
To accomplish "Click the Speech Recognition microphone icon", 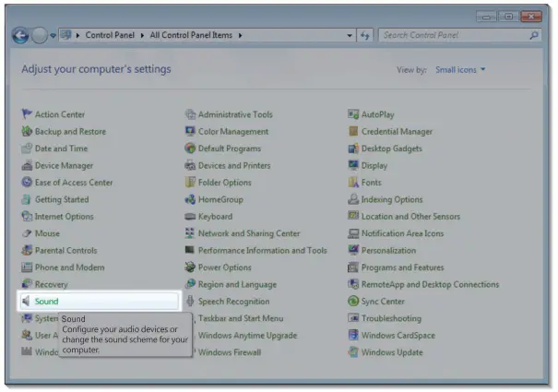I will (x=190, y=302).
